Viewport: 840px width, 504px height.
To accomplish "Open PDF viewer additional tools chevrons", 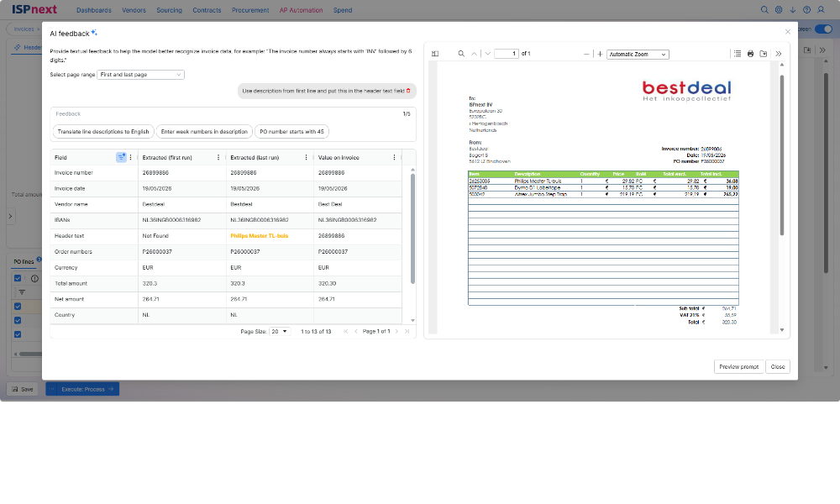I will (779, 54).
